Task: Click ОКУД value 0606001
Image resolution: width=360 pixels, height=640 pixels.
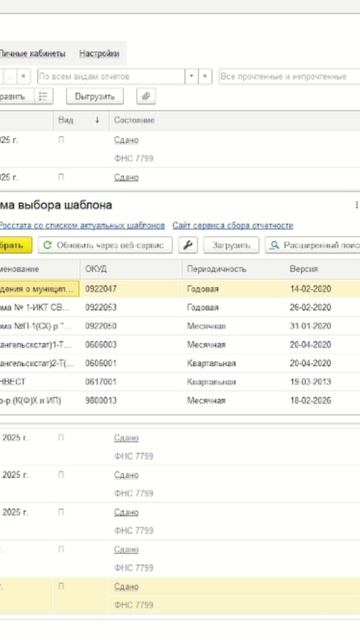Action: [x=101, y=363]
